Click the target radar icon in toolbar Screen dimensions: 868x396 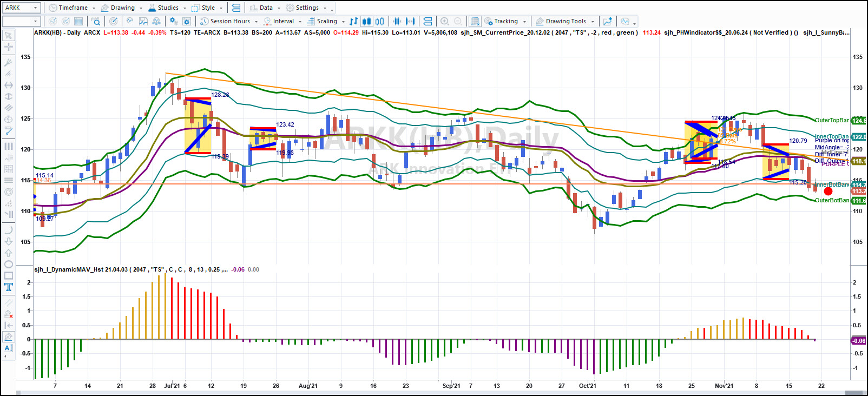(113, 21)
